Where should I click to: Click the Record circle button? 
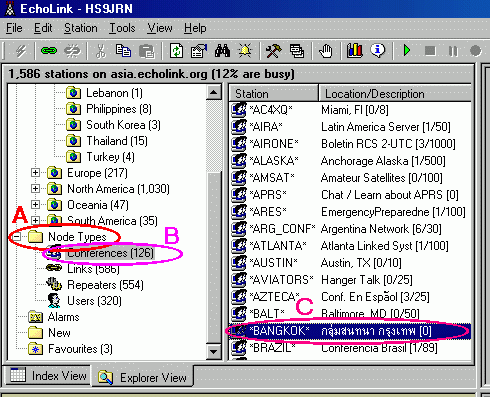(x=476, y=51)
